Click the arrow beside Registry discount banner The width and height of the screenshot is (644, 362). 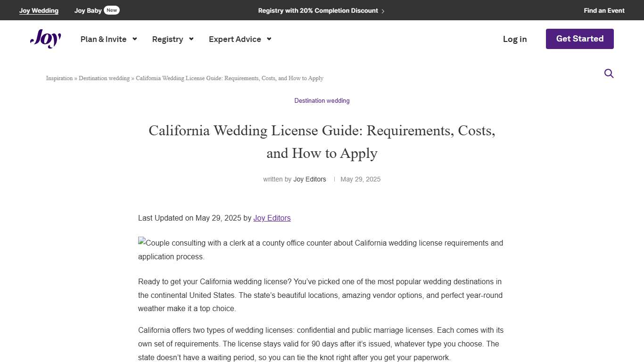[x=383, y=10]
